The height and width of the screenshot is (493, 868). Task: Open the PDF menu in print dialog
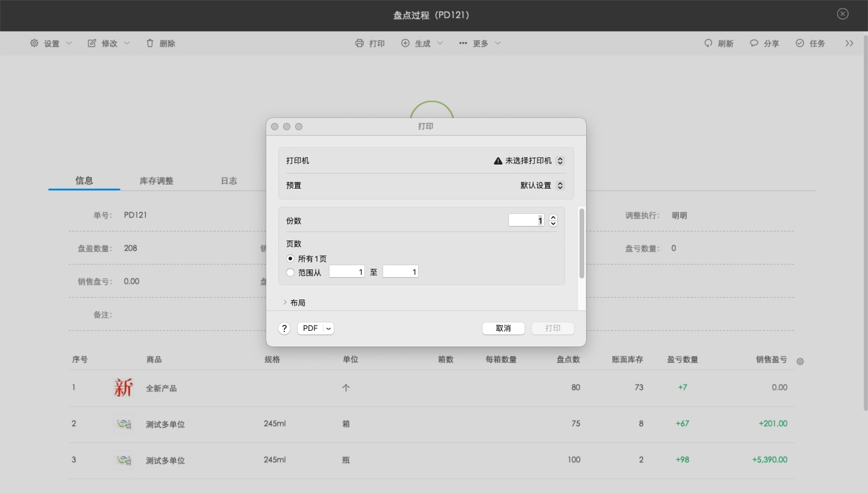315,328
